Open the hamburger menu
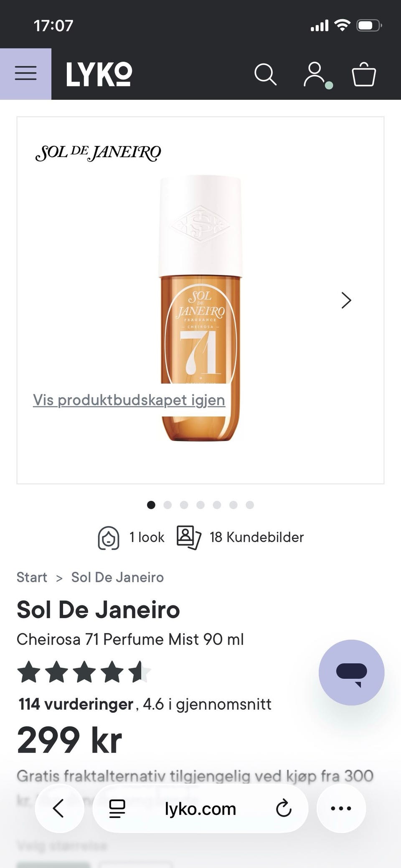Screen dimensions: 401x868 (25, 74)
